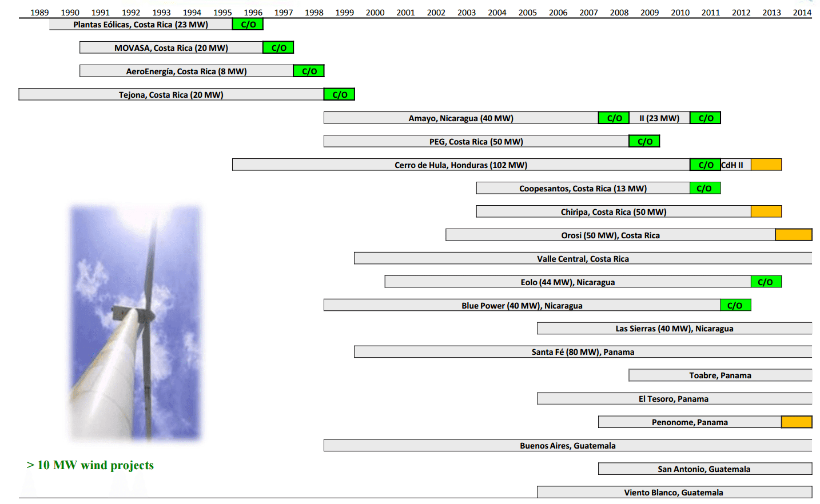This screenshot has height=504, width=820.
Task: Select the Toabre, Panama bar
Action: point(721,375)
